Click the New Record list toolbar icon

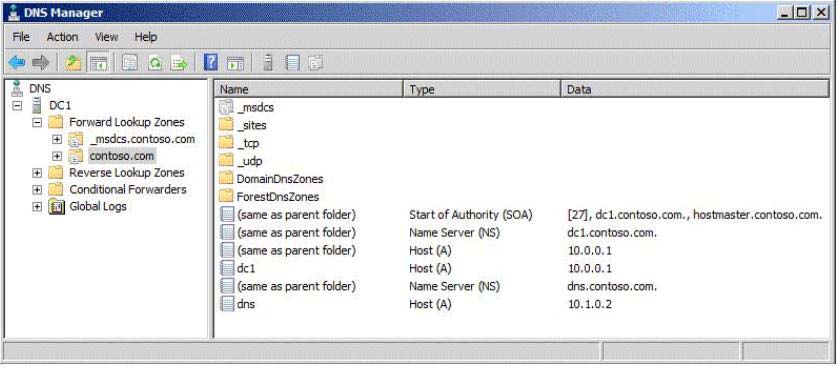coord(292,63)
